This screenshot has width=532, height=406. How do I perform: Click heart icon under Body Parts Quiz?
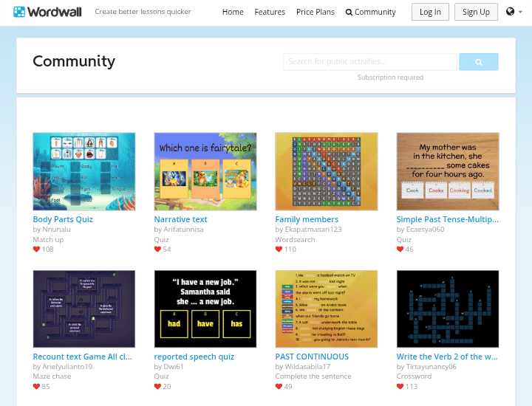pos(36,250)
